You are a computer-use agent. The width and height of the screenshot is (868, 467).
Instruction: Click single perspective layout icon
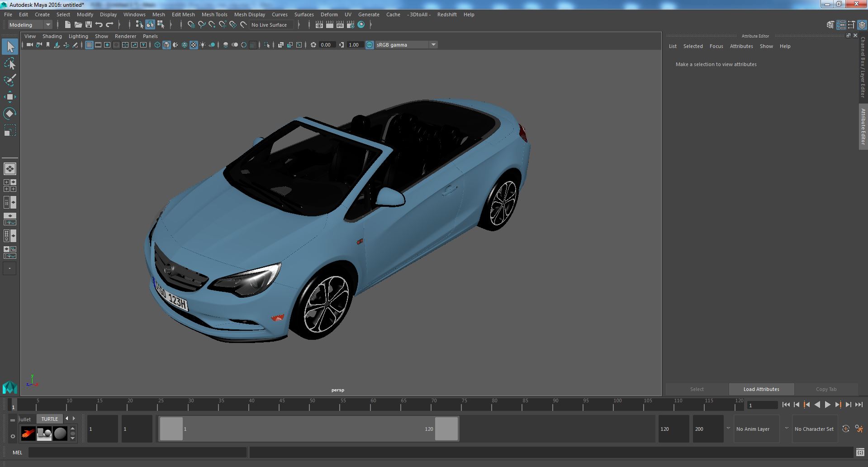coord(10,169)
